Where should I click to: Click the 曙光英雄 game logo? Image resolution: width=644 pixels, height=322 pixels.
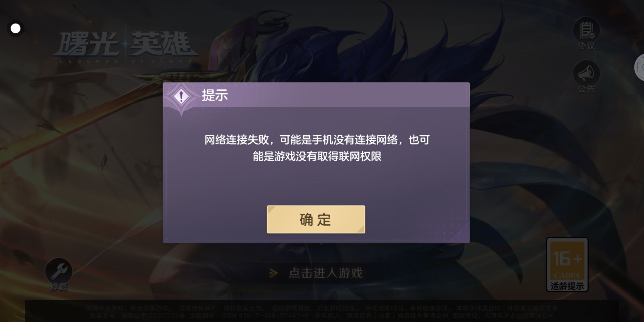pyautogui.click(x=125, y=45)
